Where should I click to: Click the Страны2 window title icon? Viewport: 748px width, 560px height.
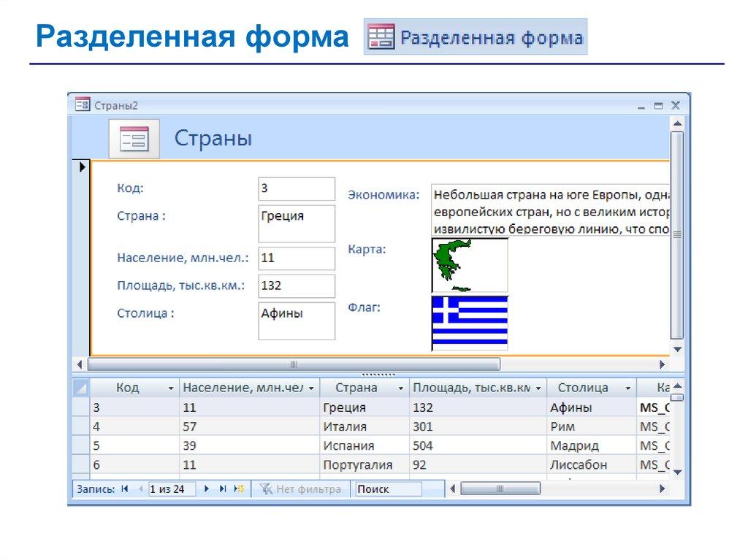[x=83, y=105]
